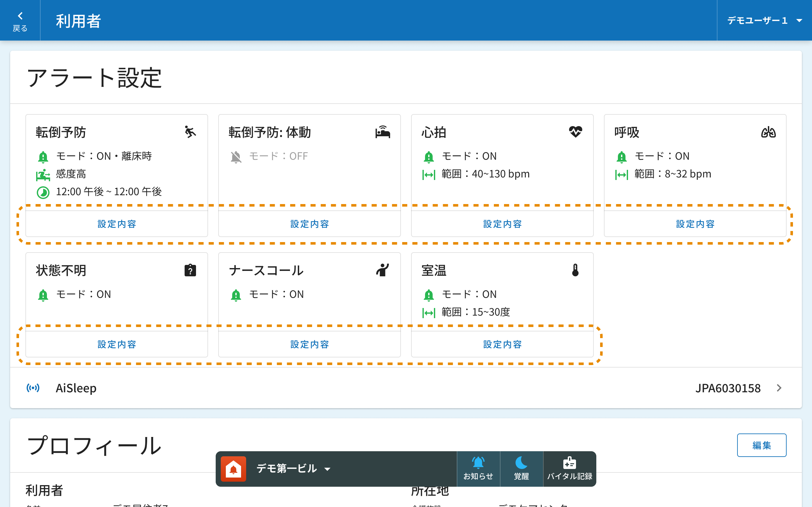The image size is (812, 507).
Task: Open the AiSleep JPA6030158 device chevron
Action: pos(779,388)
